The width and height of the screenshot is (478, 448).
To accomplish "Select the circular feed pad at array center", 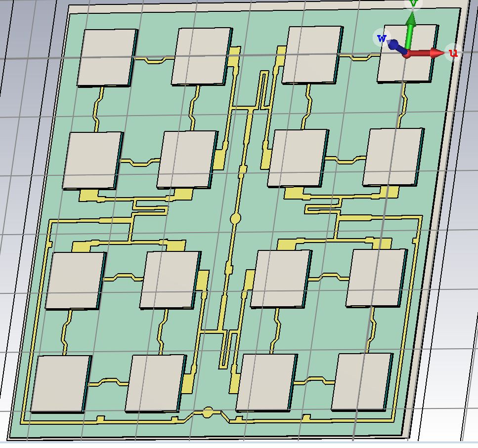I will 235,218.
